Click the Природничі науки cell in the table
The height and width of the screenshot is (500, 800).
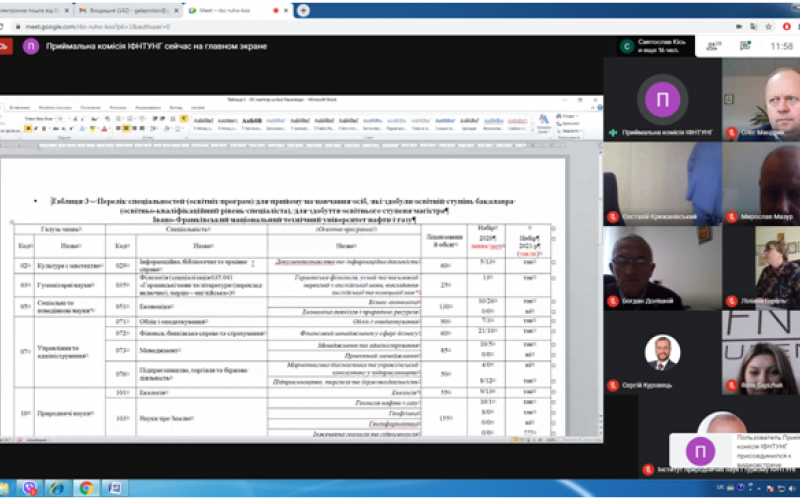pyautogui.click(x=70, y=413)
